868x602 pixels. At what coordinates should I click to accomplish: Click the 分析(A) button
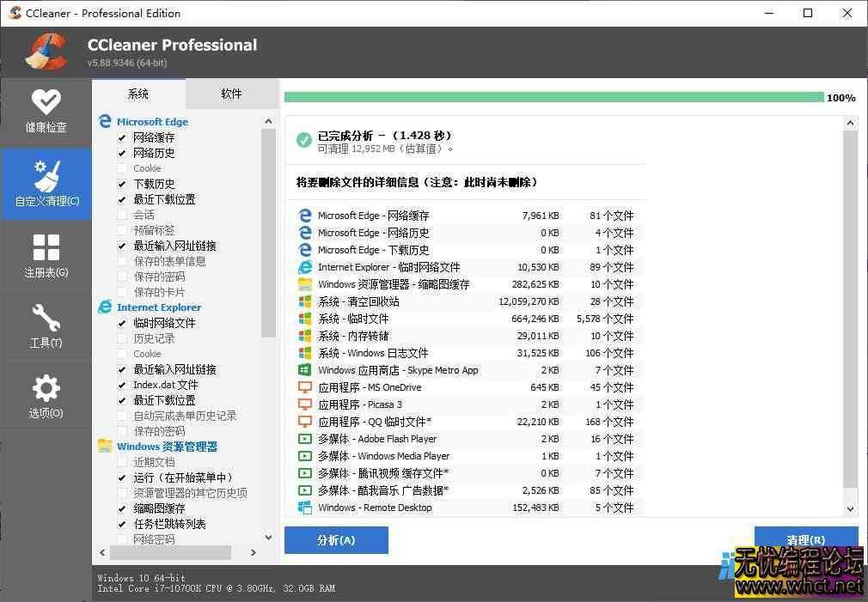336,540
